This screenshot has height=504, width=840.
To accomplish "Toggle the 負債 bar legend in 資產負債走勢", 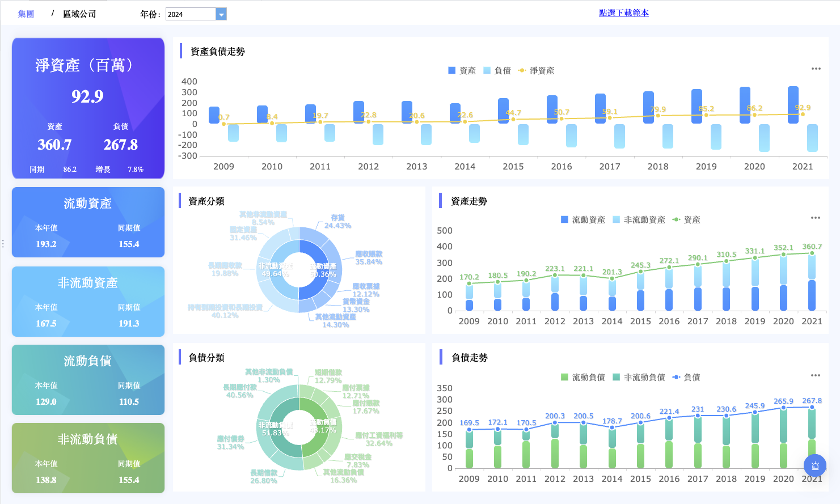I will 497,70.
